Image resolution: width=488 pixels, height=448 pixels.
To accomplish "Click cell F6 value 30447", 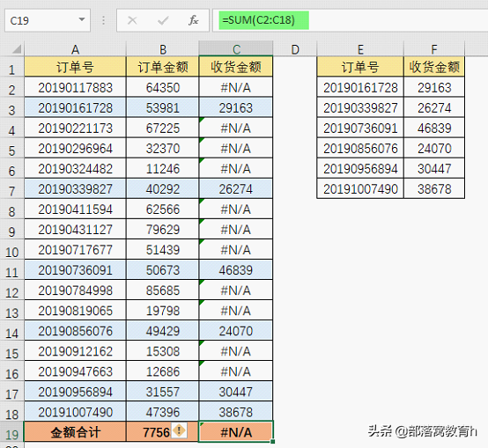I will click(434, 168).
